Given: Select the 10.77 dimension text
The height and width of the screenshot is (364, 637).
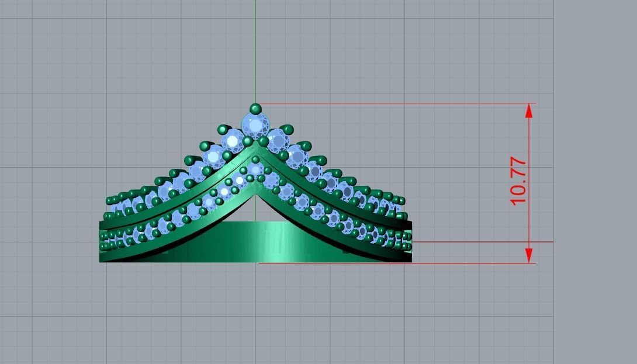Looking at the screenshot, I should click(518, 181).
